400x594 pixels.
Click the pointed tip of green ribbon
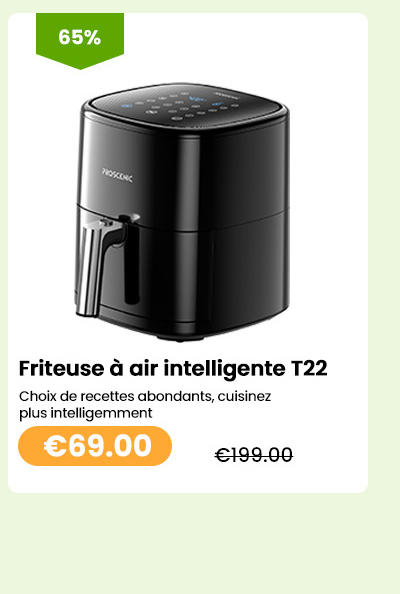click(80, 66)
